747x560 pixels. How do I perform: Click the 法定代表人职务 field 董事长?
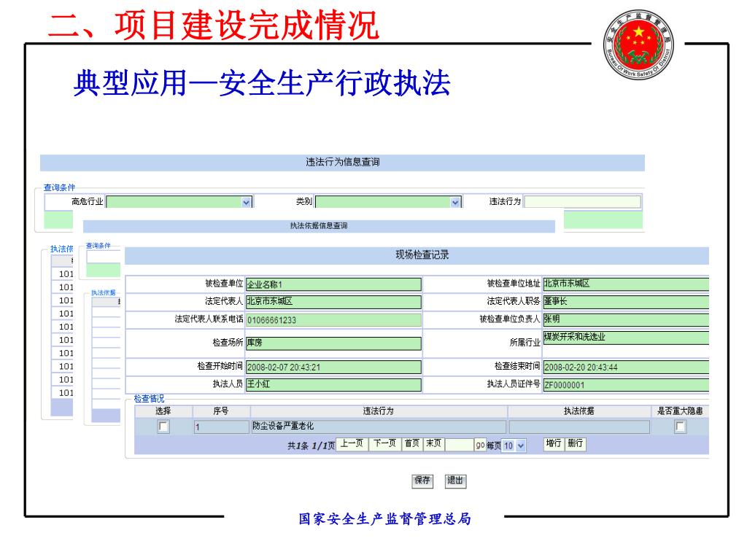(626, 302)
